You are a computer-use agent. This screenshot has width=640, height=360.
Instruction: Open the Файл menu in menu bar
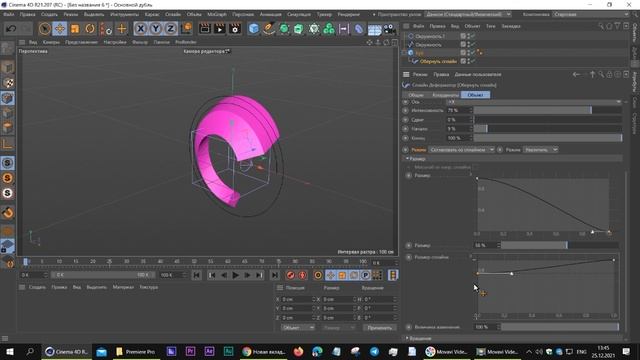tap(9, 14)
